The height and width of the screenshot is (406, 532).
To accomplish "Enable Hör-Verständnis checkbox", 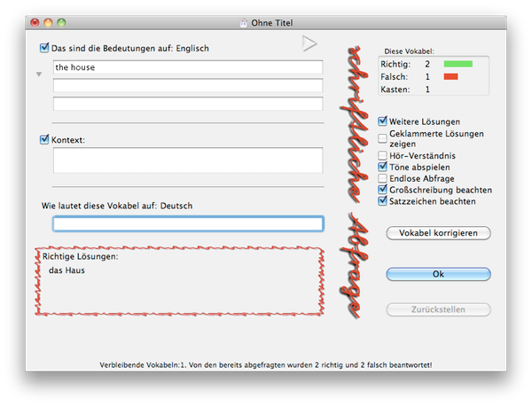I will point(383,155).
